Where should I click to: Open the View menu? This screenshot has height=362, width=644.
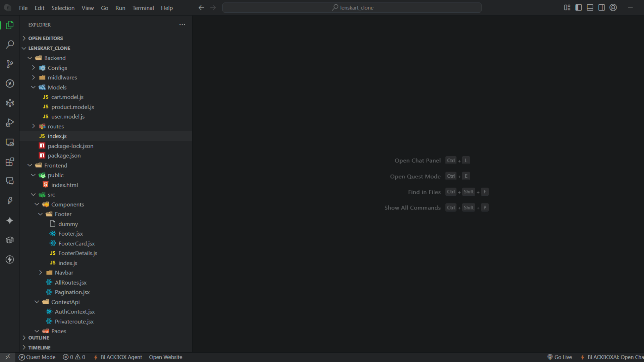pyautogui.click(x=88, y=8)
